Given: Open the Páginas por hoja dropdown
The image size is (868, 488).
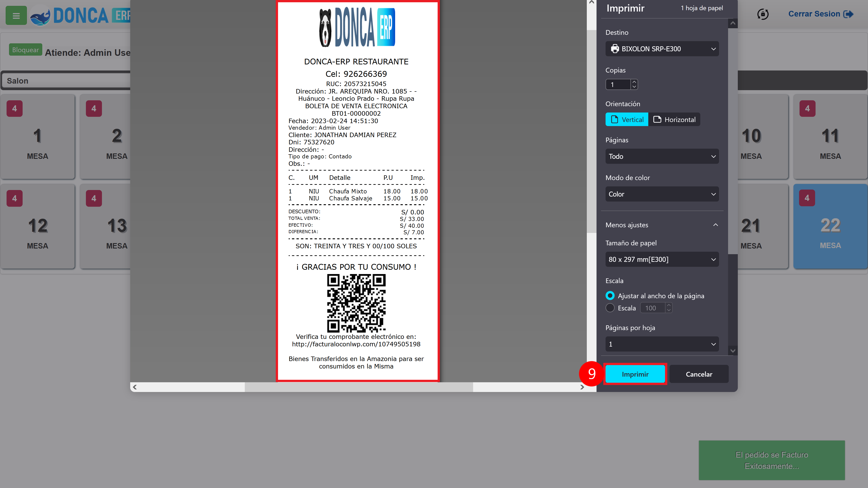Looking at the screenshot, I should point(662,344).
